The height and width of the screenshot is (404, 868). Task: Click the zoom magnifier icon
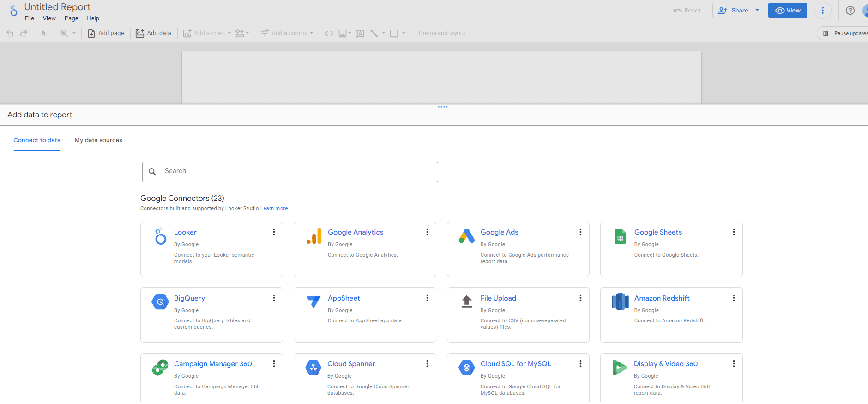tap(64, 33)
